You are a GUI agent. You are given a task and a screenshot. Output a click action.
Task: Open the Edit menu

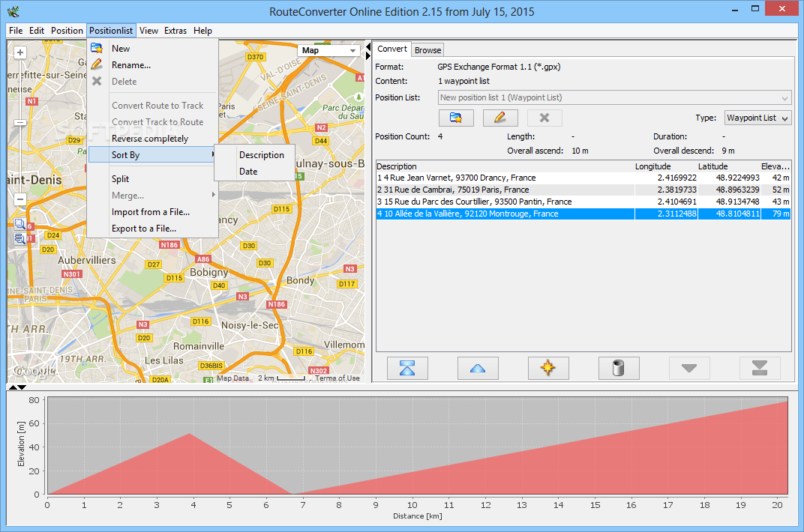pyautogui.click(x=37, y=30)
